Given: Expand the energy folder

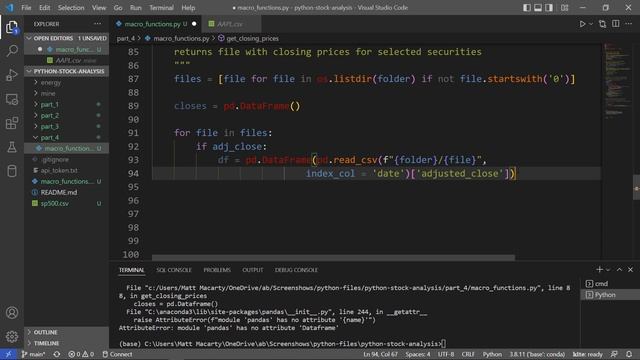Looking at the screenshot, I should click(67, 82).
